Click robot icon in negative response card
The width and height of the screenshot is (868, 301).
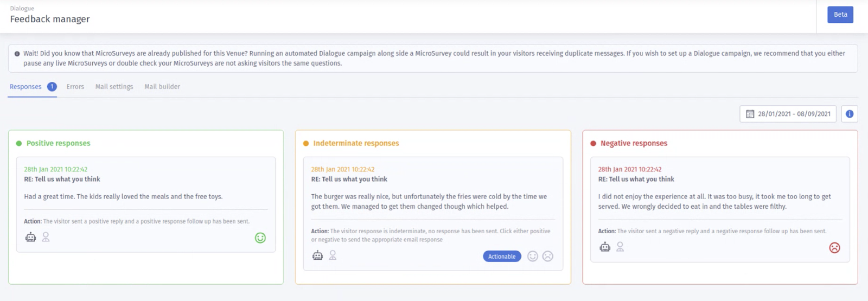point(605,247)
